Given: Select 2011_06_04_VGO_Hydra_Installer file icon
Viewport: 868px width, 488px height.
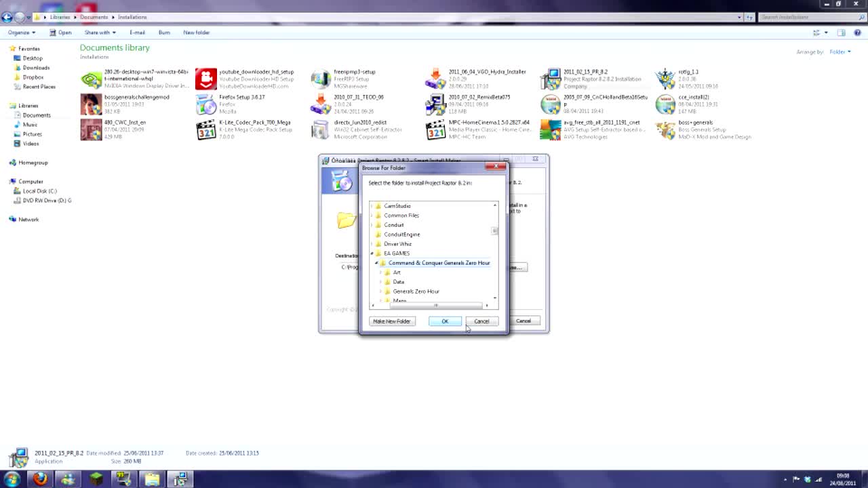Looking at the screenshot, I should (435, 79).
